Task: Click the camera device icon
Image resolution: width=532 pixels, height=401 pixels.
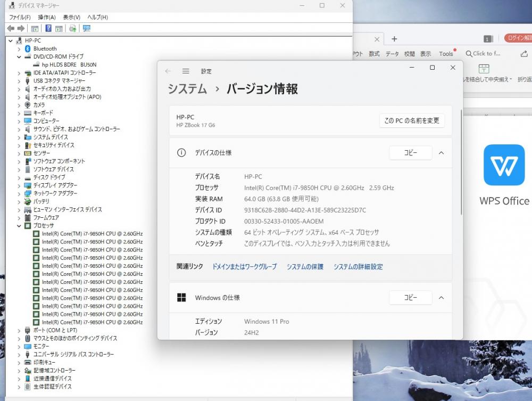Action: click(x=28, y=105)
